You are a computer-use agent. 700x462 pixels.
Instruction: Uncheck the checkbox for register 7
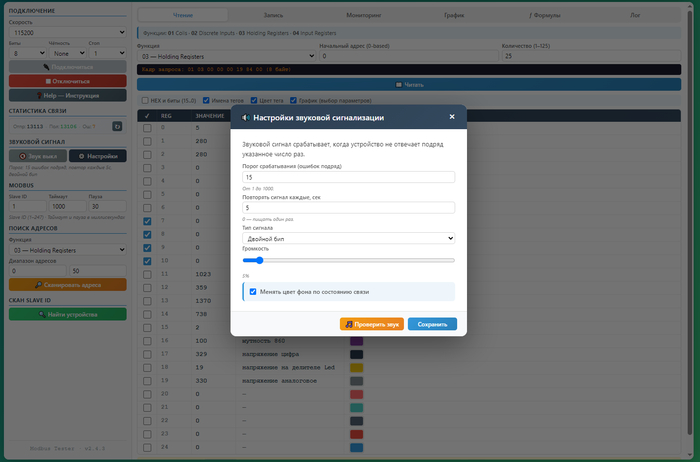point(147,221)
